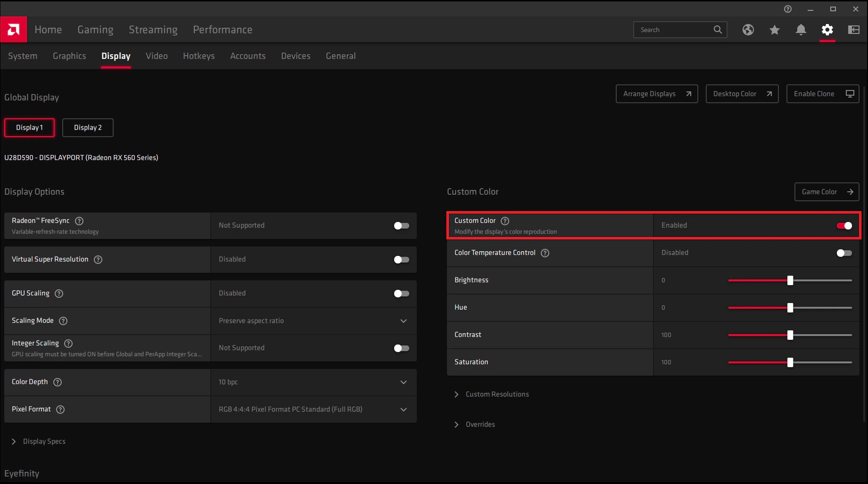
Task: Click the help icon beside Radeon FreeSync
Action: point(79,221)
